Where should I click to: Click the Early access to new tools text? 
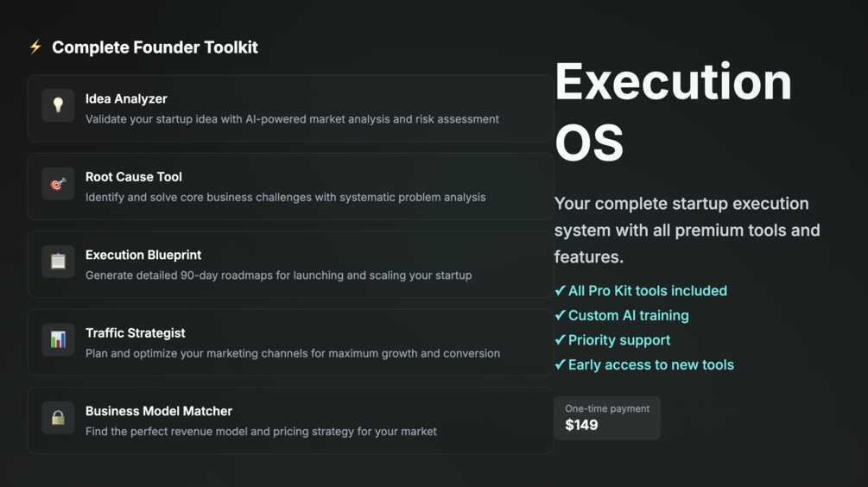pos(651,365)
